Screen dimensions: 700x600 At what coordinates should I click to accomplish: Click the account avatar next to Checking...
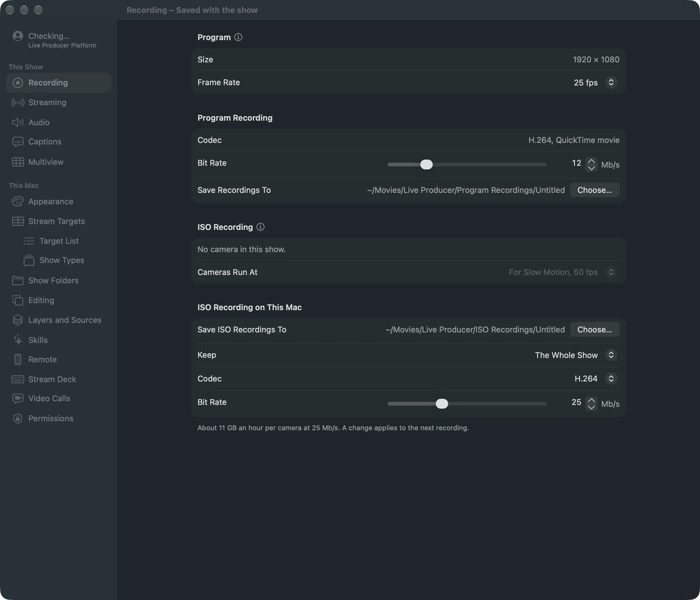point(18,36)
